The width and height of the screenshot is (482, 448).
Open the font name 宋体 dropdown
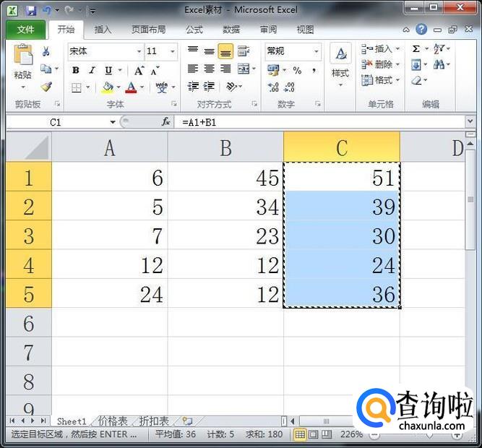pos(139,51)
